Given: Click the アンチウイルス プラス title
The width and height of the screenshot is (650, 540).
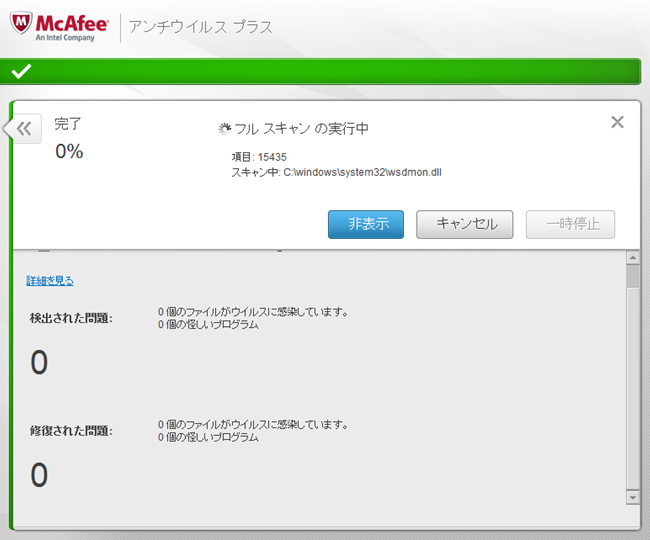Looking at the screenshot, I should click(200, 27).
